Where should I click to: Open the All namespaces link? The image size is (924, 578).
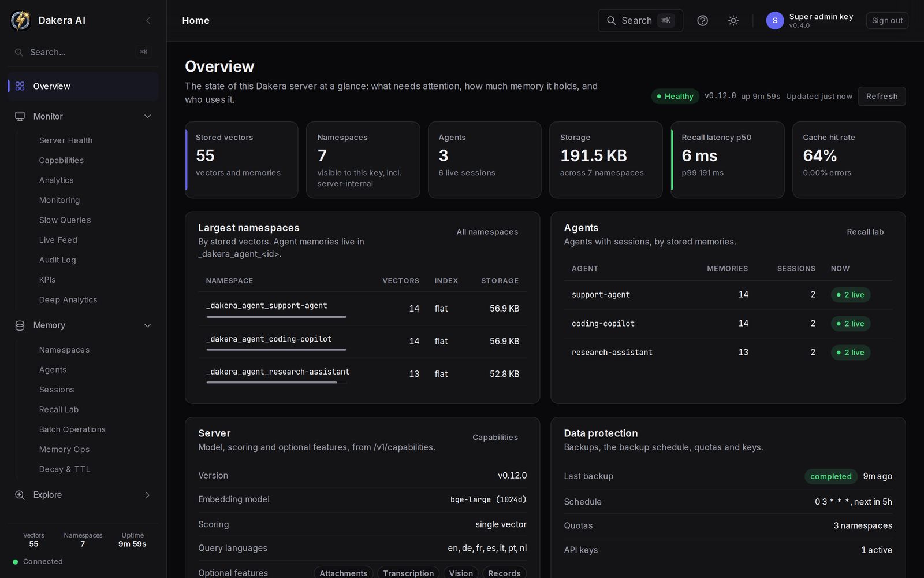(487, 232)
